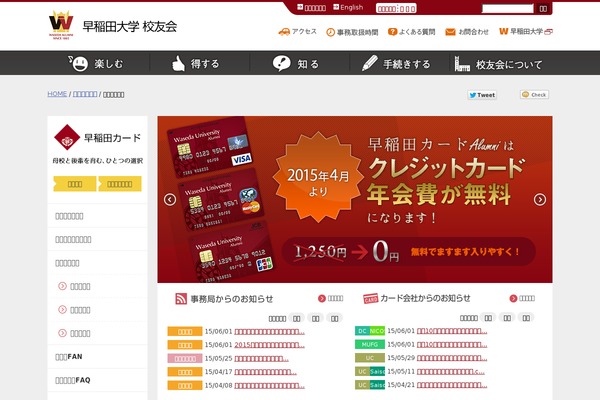This screenshot has height=400, width=600.
Task: Open the English language link
Action: point(348,7)
